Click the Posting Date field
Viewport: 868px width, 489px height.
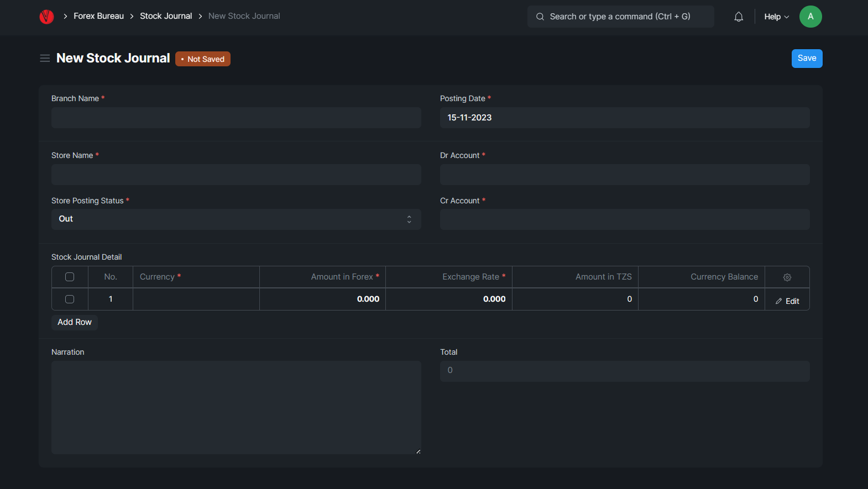(625, 118)
